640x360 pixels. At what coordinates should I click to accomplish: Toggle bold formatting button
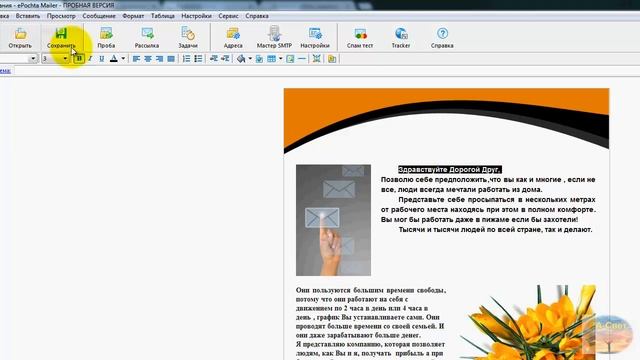coord(79,59)
